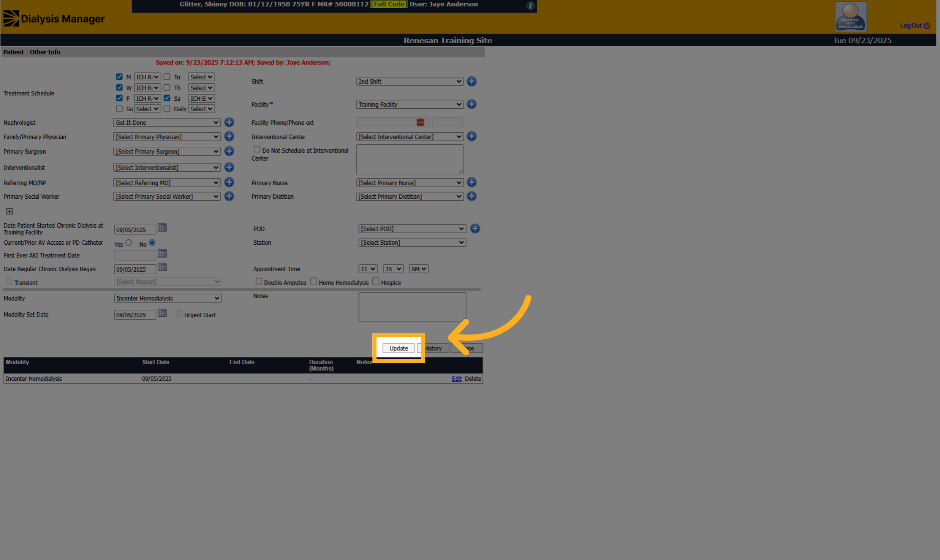This screenshot has width=940, height=560.
Task: Click plus icon beside Primary Dietitian
Action: click(471, 196)
